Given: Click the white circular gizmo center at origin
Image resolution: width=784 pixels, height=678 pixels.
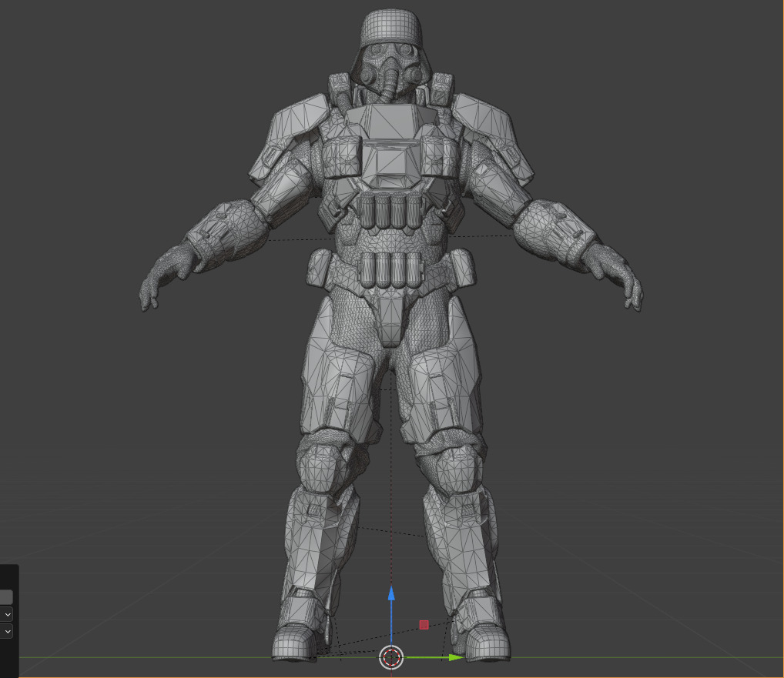Looking at the screenshot, I should (391, 657).
